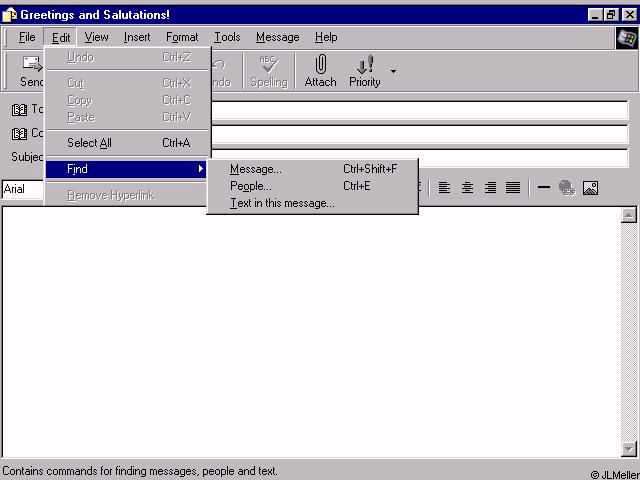Click Select All in Edit menu
The width and height of the screenshot is (640, 480).
tap(89, 143)
